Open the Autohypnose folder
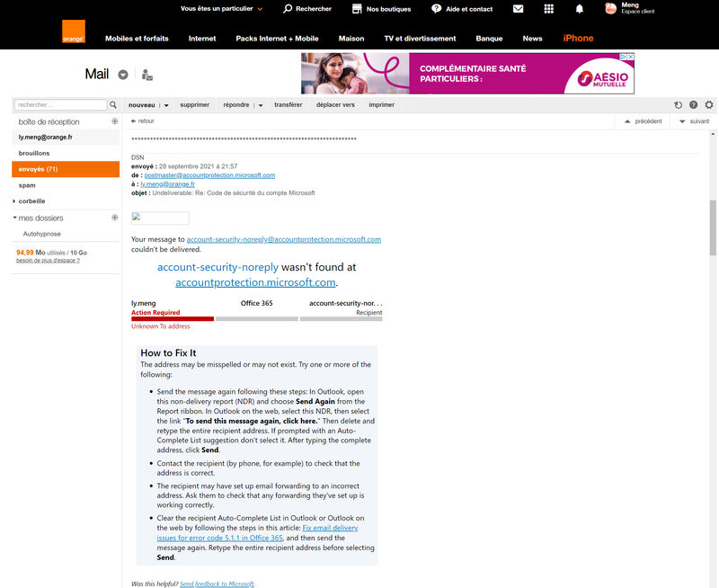Screen dimensions: 719x588 [x=41, y=234]
